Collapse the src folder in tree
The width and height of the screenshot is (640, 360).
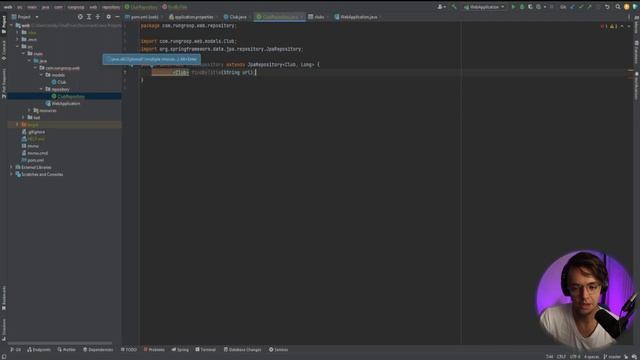click(18, 47)
